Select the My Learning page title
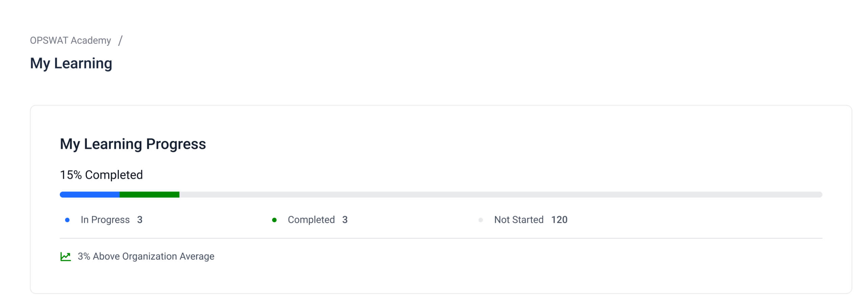The height and width of the screenshot is (301, 868). point(71,64)
